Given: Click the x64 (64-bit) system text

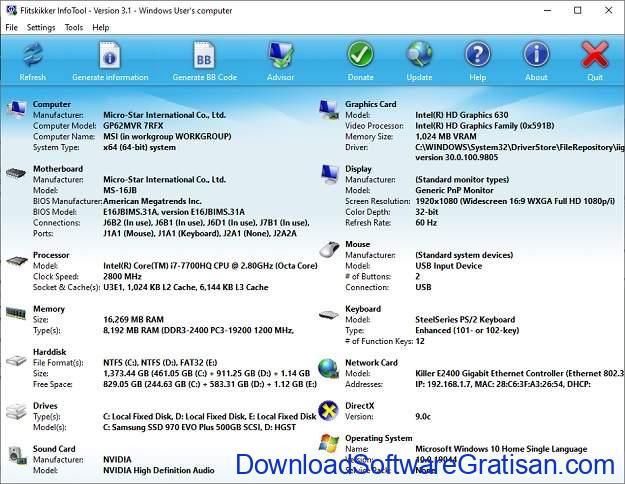Looking at the screenshot, I should pos(140,147).
